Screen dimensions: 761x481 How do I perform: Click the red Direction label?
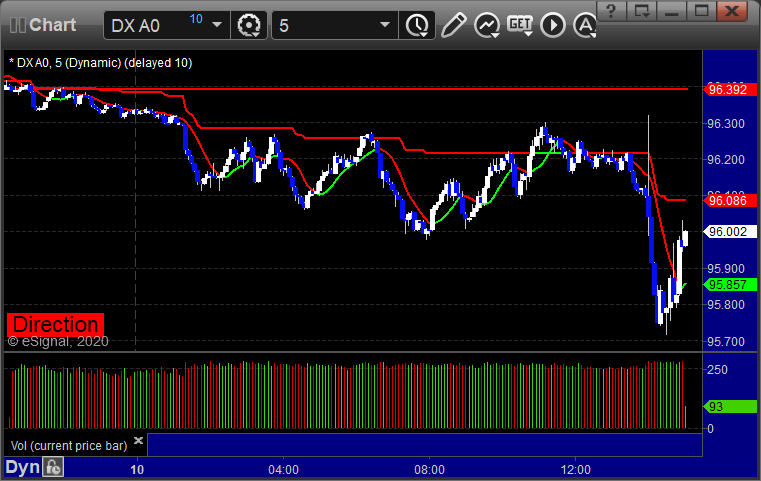55,324
